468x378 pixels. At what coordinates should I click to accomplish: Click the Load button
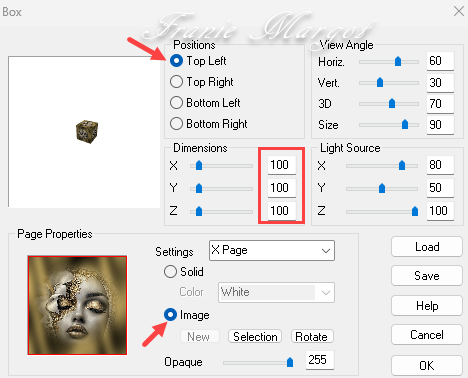pyautogui.click(x=427, y=247)
